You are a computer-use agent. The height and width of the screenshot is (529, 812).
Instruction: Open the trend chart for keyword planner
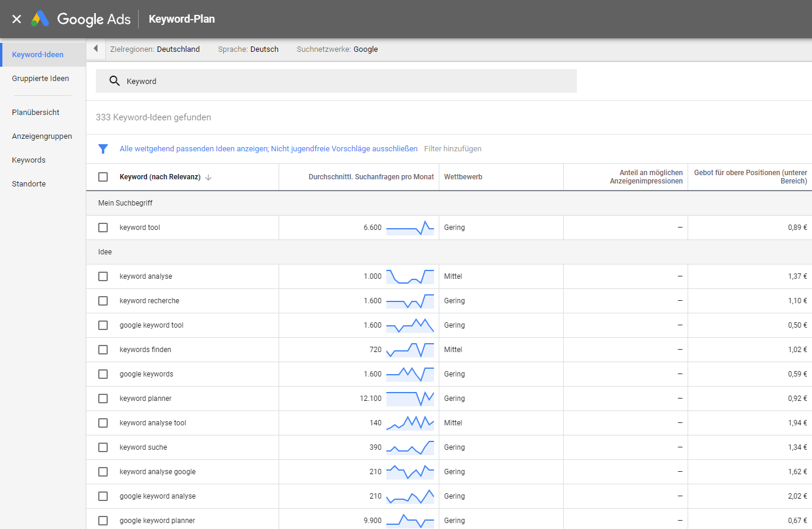click(410, 399)
